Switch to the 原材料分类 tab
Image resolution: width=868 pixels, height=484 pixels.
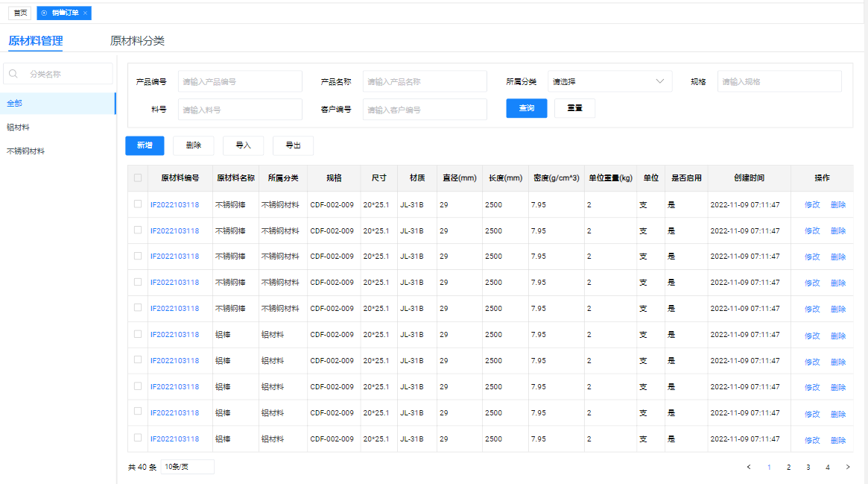click(x=137, y=41)
